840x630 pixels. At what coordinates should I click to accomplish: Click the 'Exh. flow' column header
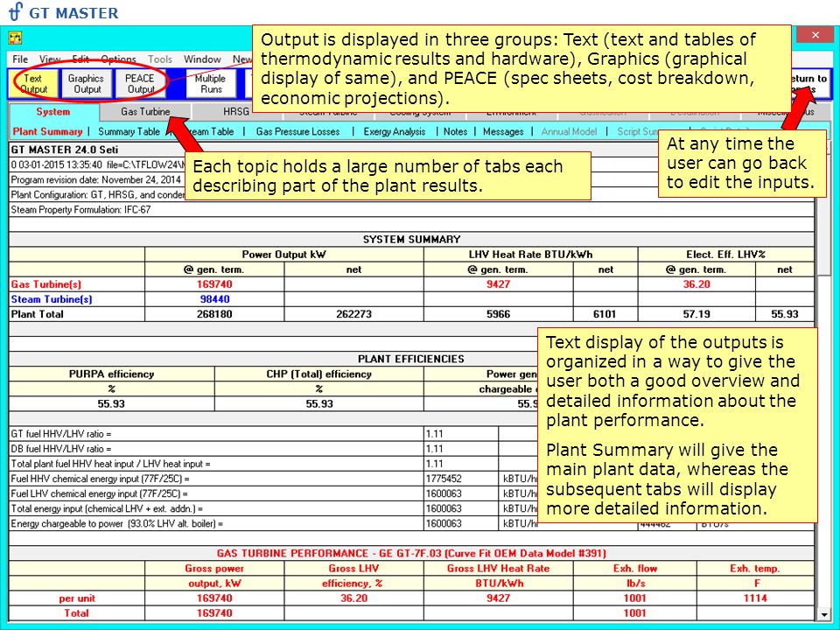pyautogui.click(x=635, y=569)
